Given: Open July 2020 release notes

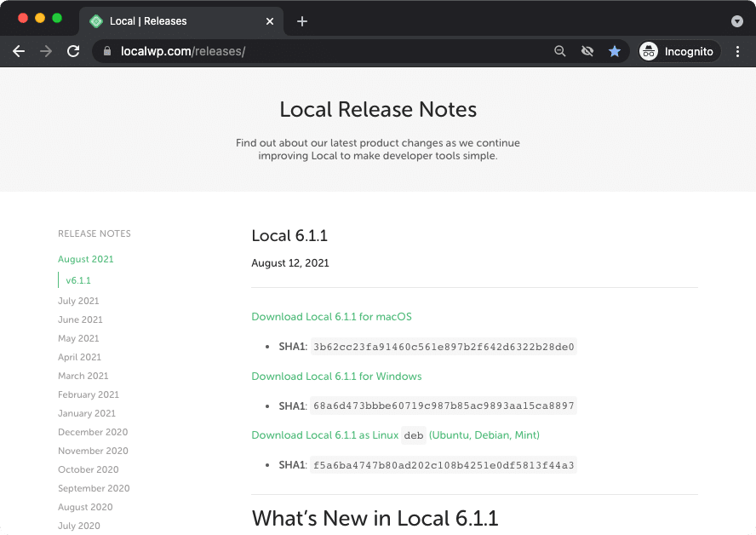Looking at the screenshot, I should (x=79, y=526).
